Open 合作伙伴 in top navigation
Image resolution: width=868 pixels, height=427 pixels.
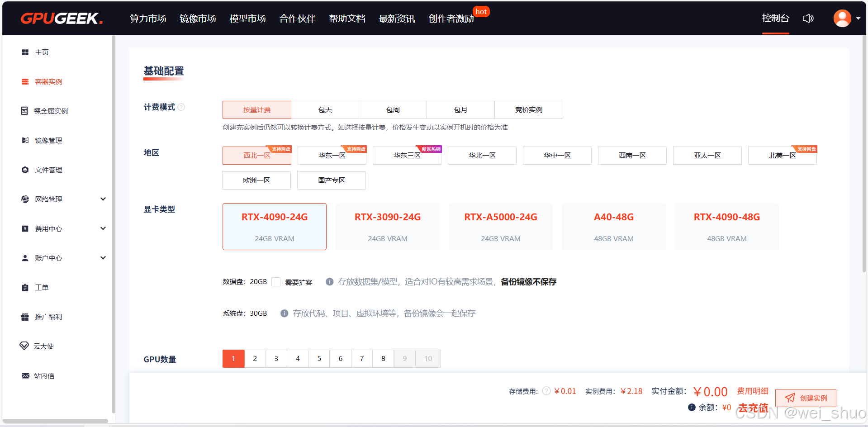tap(297, 19)
